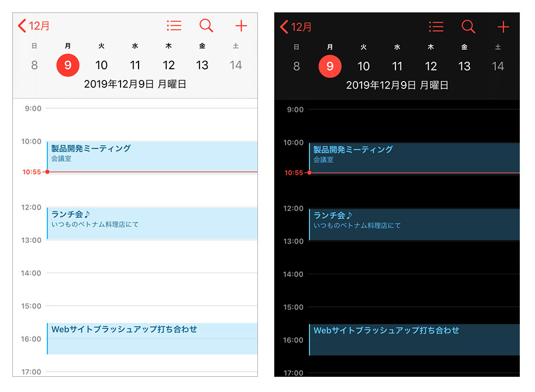Image resolution: width=535 pixels, height=392 pixels.
Task: Add new event with plus in light calendar
Action: click(x=241, y=26)
